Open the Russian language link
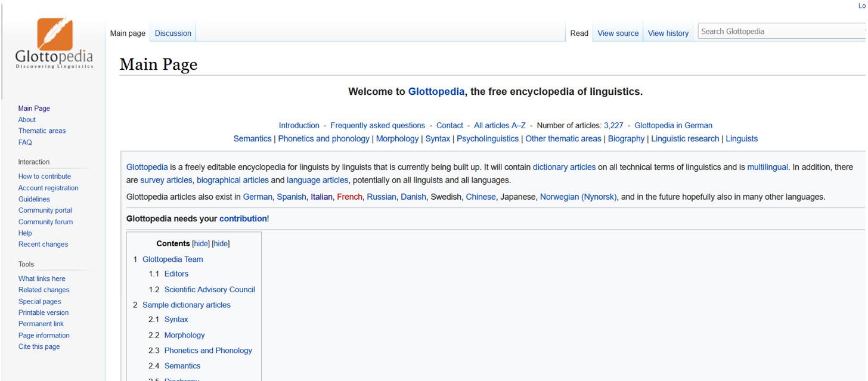Viewport: 868px width, 381px height. tap(382, 197)
